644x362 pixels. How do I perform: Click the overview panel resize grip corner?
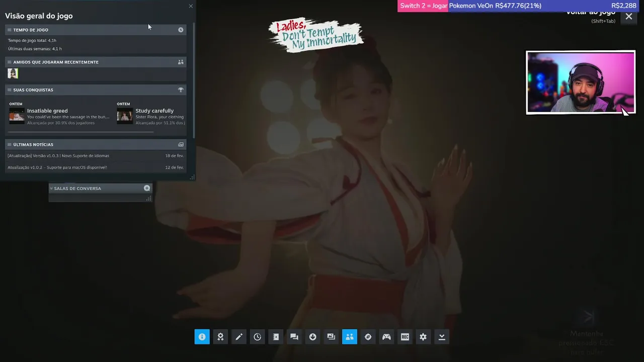[x=192, y=177]
